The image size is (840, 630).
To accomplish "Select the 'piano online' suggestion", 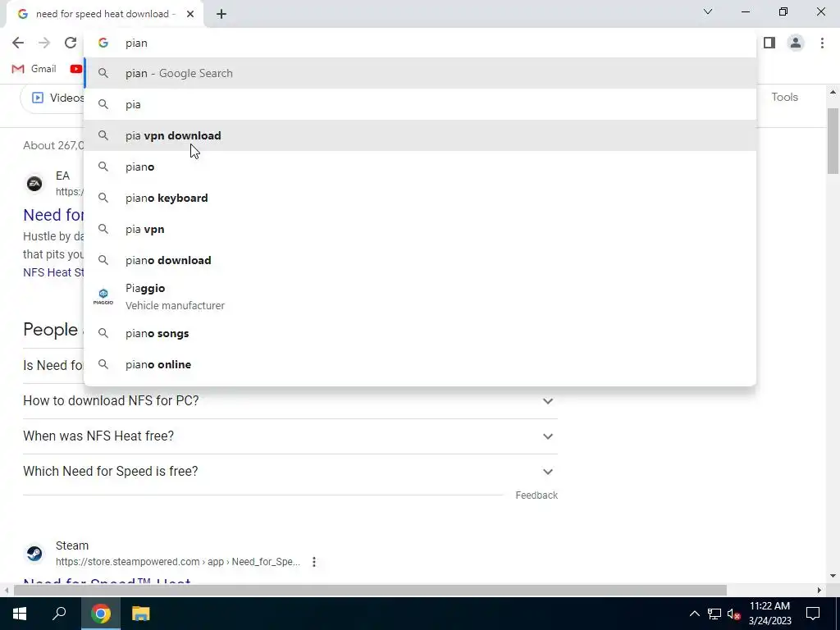I will click(420, 364).
